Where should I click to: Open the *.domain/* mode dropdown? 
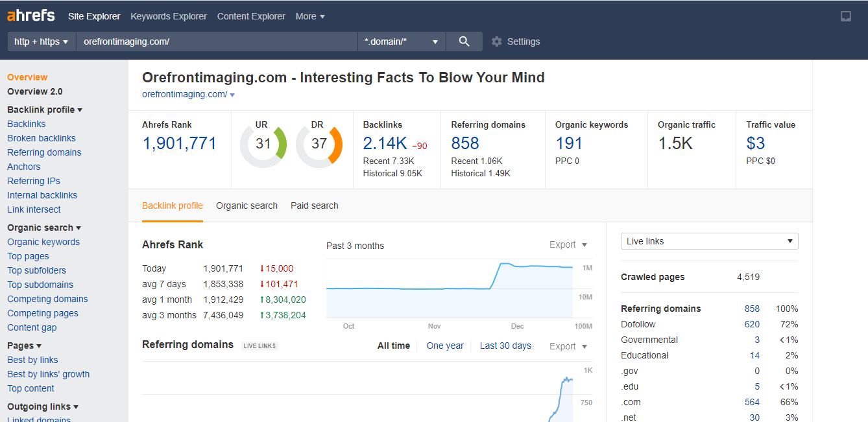tap(402, 41)
